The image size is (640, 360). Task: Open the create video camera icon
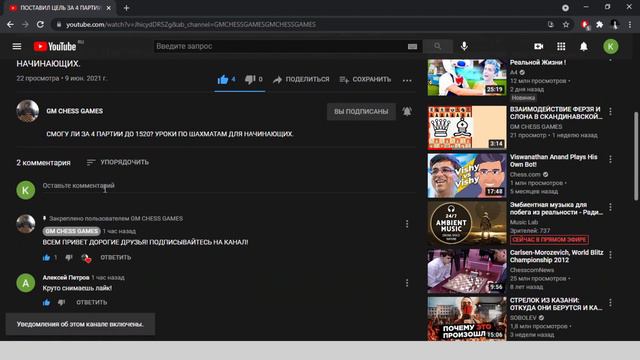pyautogui.click(x=539, y=47)
